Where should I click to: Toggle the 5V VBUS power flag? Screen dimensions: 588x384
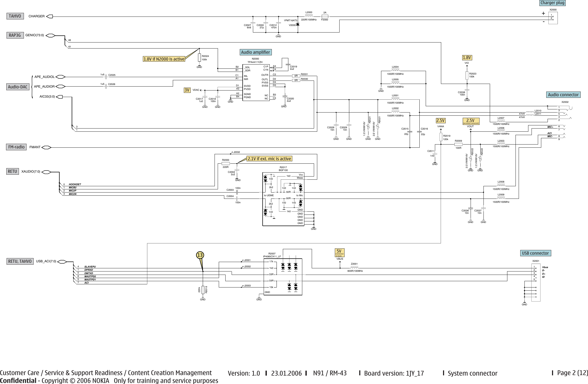pos(340,253)
